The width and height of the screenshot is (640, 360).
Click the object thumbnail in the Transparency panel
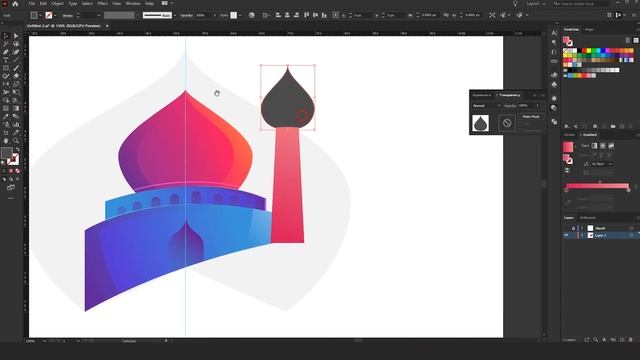(480, 123)
